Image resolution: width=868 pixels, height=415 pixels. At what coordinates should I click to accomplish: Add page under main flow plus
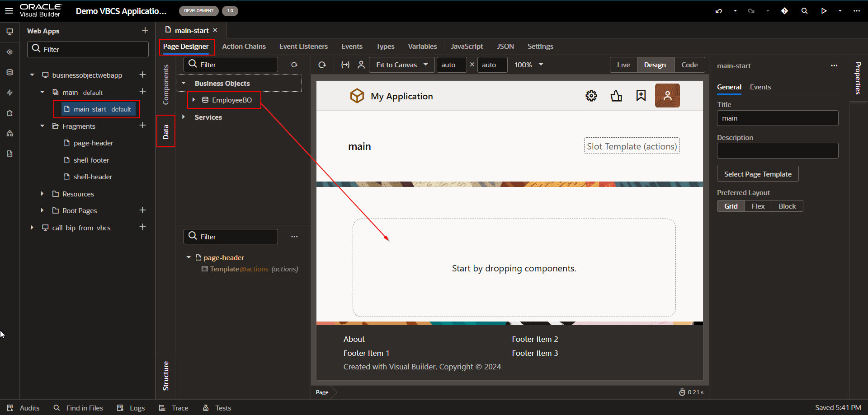click(x=142, y=91)
